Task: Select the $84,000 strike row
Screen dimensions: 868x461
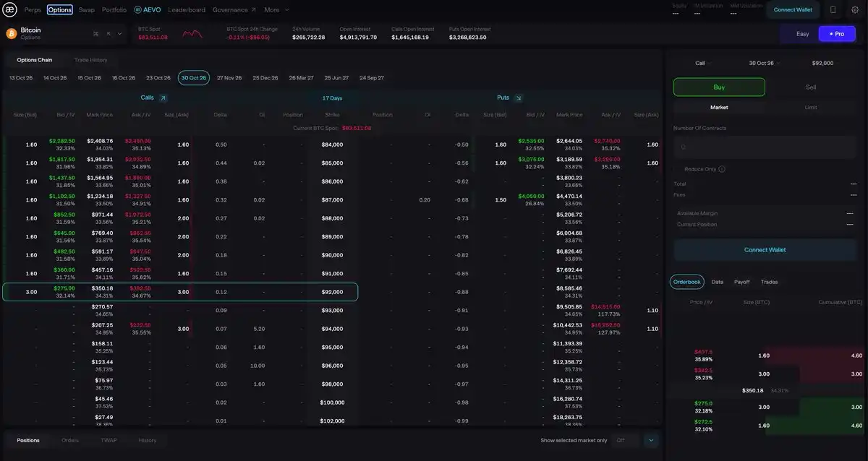Action: (332, 145)
